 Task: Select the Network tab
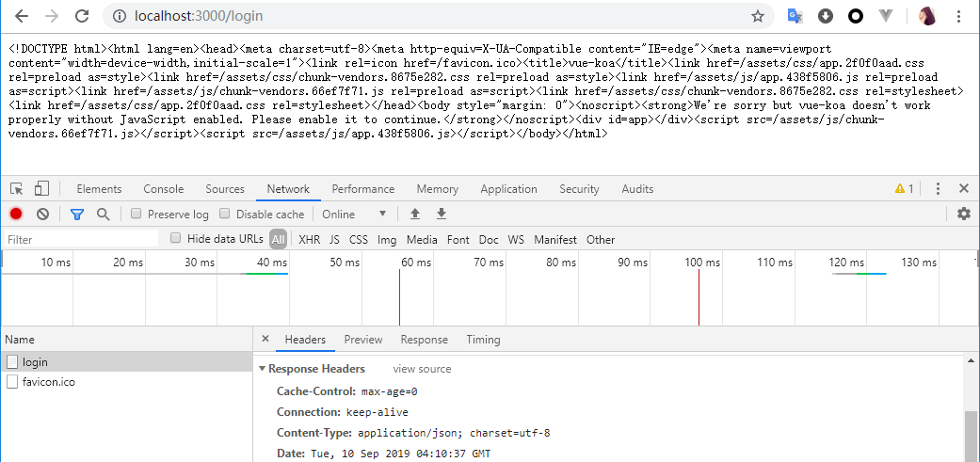click(x=288, y=189)
